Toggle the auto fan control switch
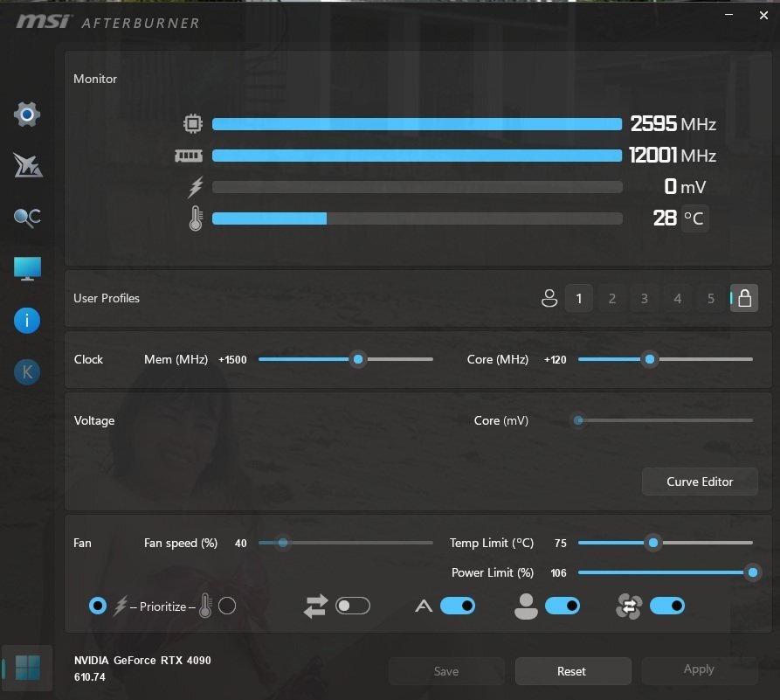The width and height of the screenshot is (780, 700). [x=458, y=606]
